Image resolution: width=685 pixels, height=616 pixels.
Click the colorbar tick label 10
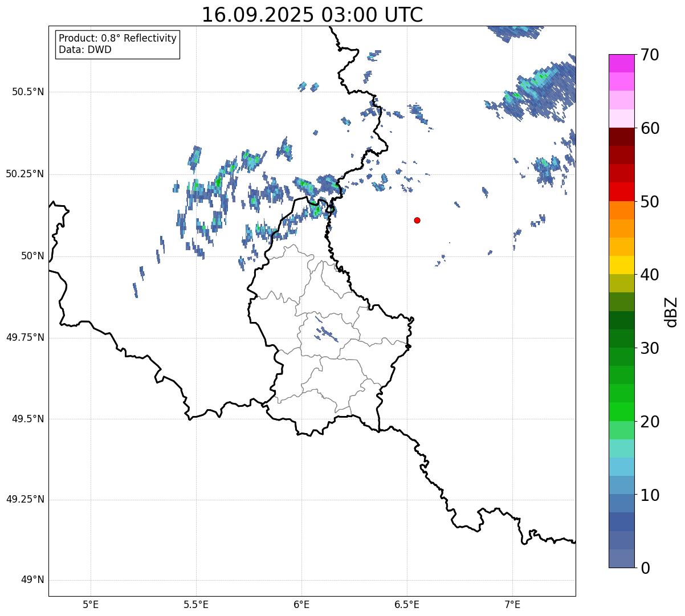click(650, 495)
